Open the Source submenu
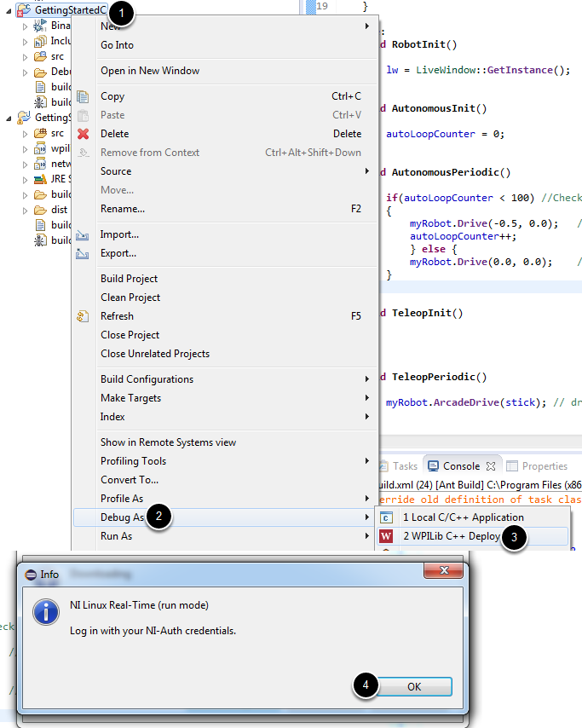The image size is (582, 728). [x=225, y=171]
